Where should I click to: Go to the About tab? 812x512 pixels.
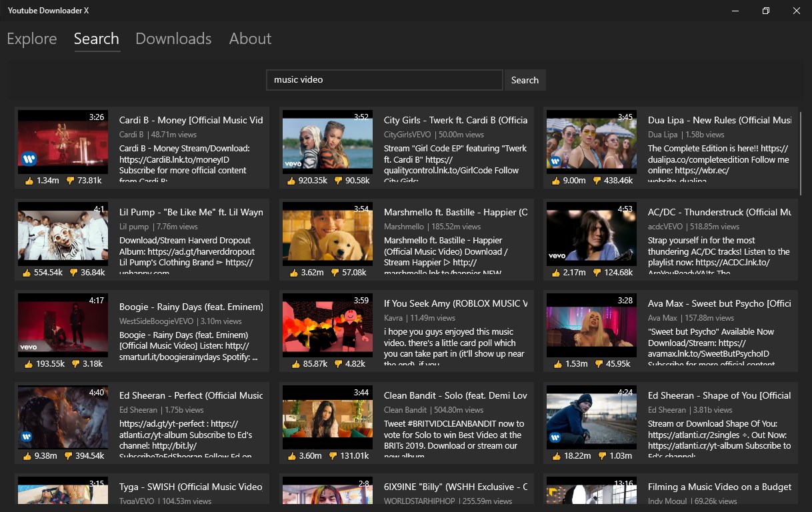pyautogui.click(x=250, y=39)
